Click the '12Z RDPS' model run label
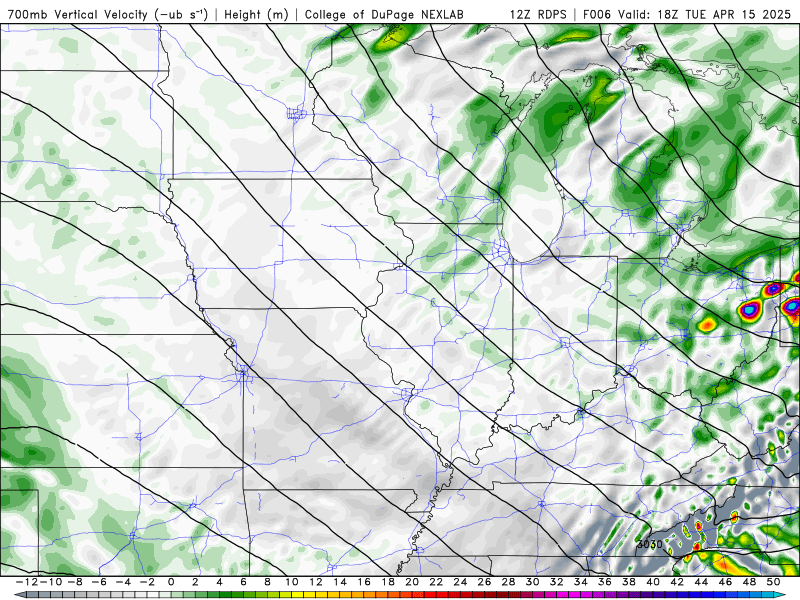The height and width of the screenshot is (600, 800). 538,15
